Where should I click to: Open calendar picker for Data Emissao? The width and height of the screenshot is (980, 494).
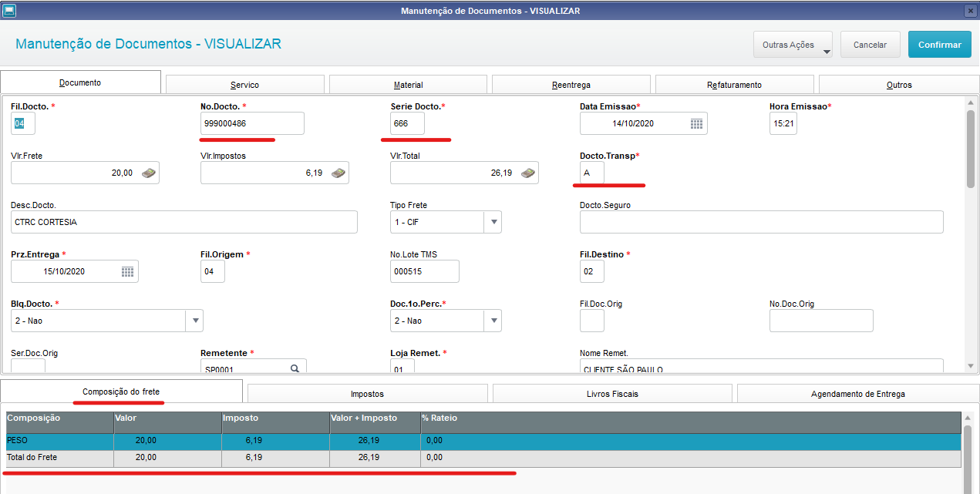click(x=696, y=124)
